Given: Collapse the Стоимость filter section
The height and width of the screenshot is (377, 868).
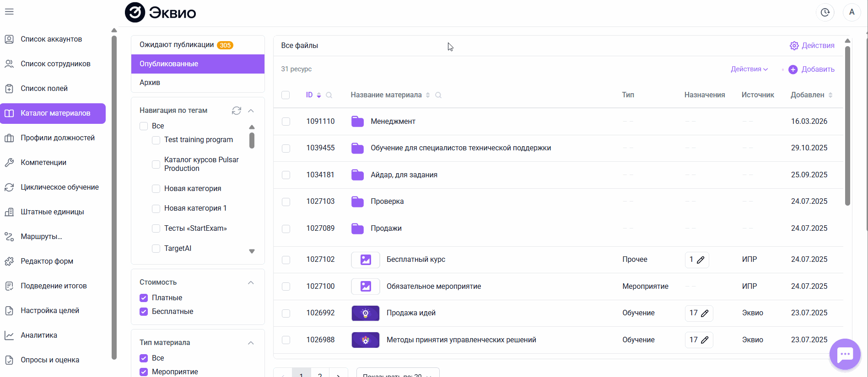Looking at the screenshot, I should [251, 282].
